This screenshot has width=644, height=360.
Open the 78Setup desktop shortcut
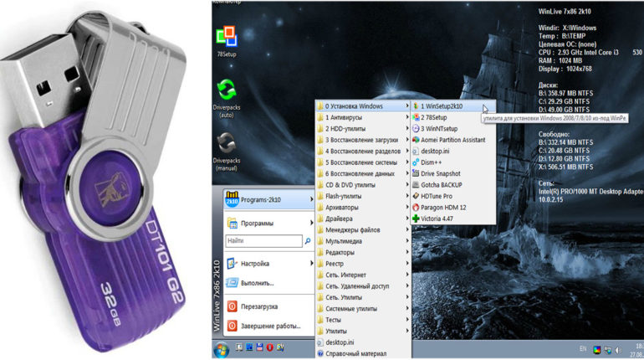(224, 38)
